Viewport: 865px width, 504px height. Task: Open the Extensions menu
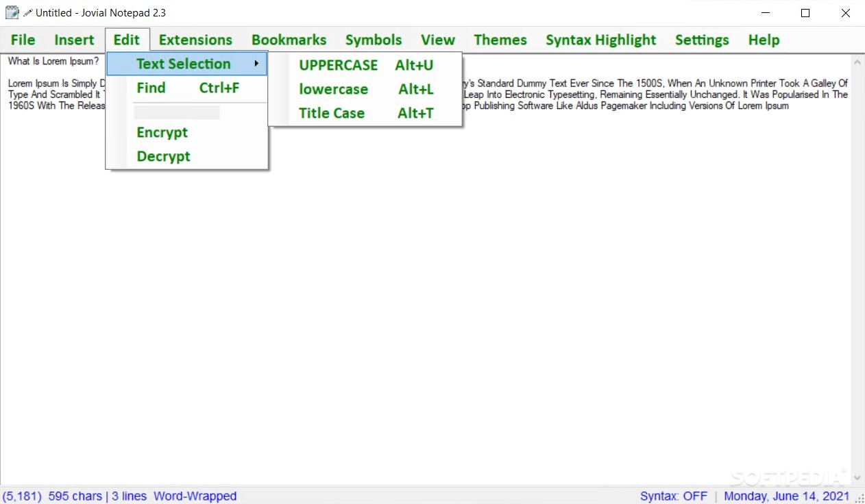[195, 40]
